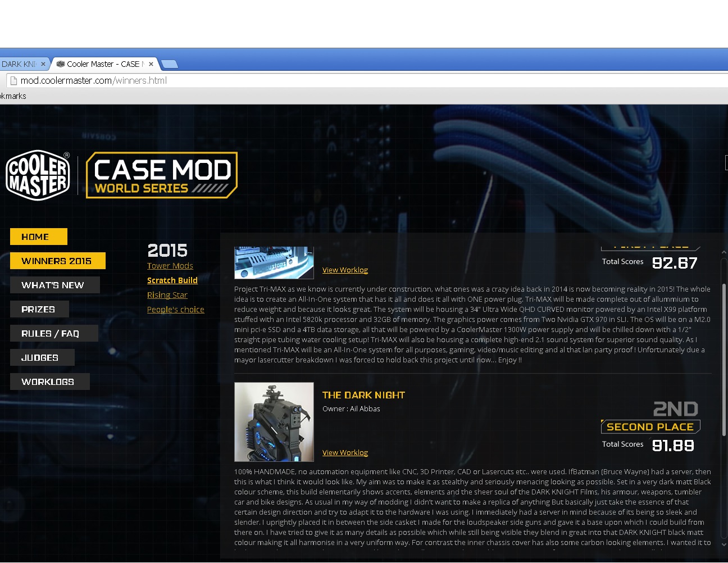Click the 2ND rank graphic

pyautogui.click(x=676, y=409)
